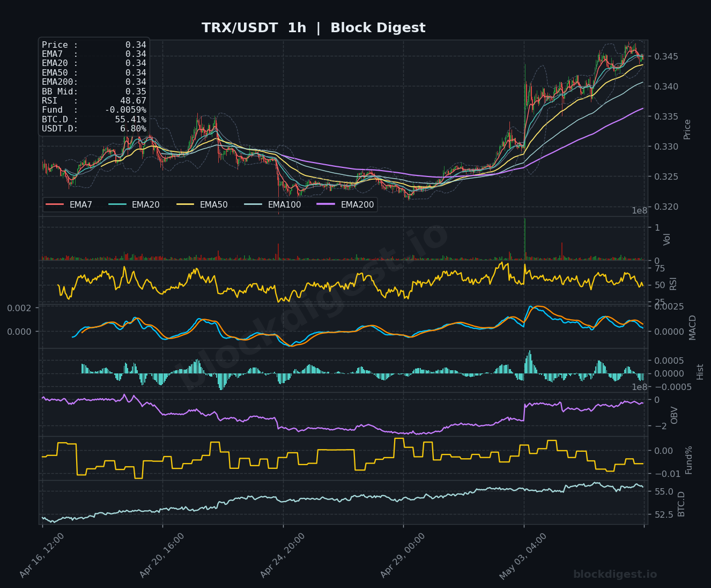This screenshot has height=588, width=711.
Task: Click the RSI 50 axis tick
Action: [660, 285]
